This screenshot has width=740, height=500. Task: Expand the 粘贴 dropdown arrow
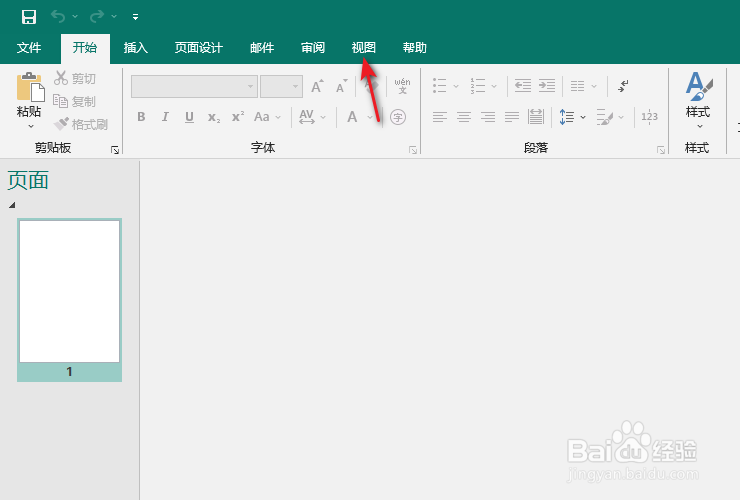click(x=30, y=127)
